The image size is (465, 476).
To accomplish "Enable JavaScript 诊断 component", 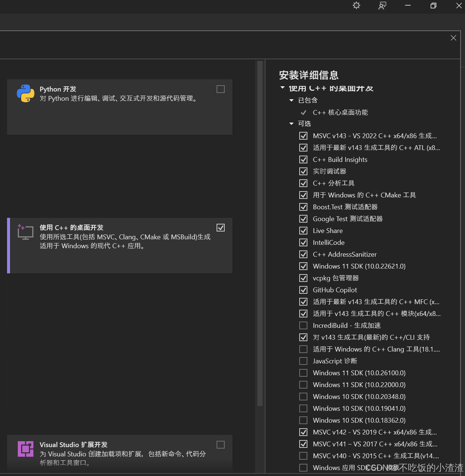I will tap(303, 361).
